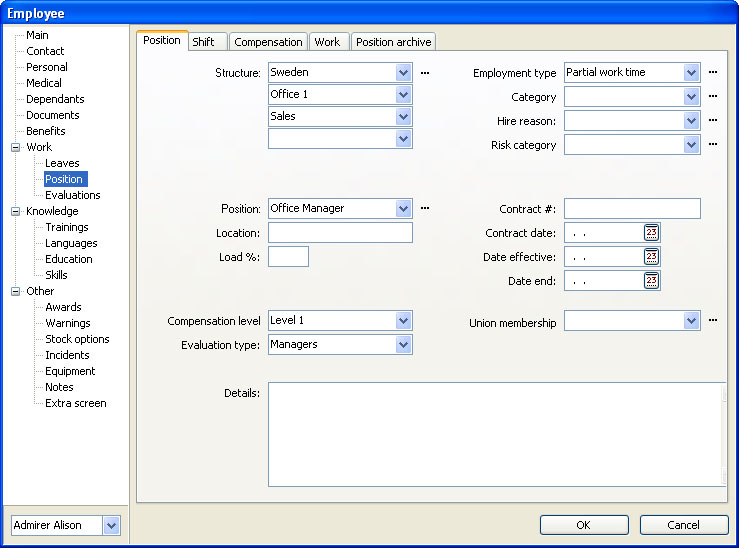Click the Details text area
Screen dimensions: 739x548
[x=496, y=434]
